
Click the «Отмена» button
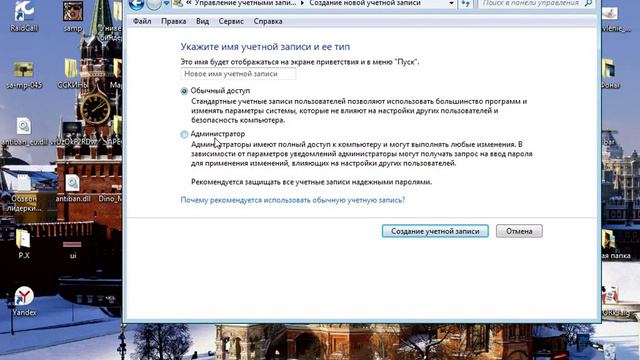click(x=519, y=231)
